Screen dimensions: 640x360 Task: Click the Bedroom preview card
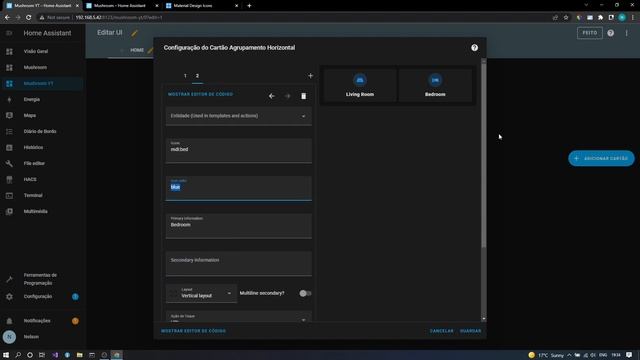click(435, 86)
